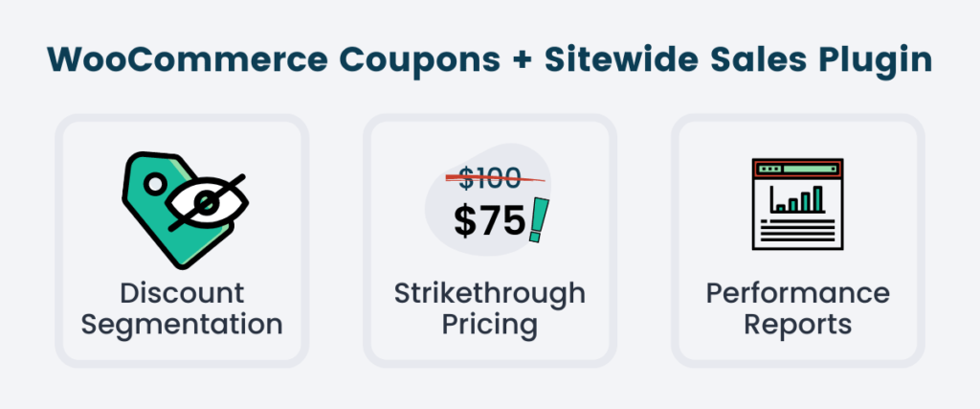This screenshot has height=409, width=980.
Task: Click the WooCommerce Coupons + Sitewide Sales Plugin heading
Action: 489,60
